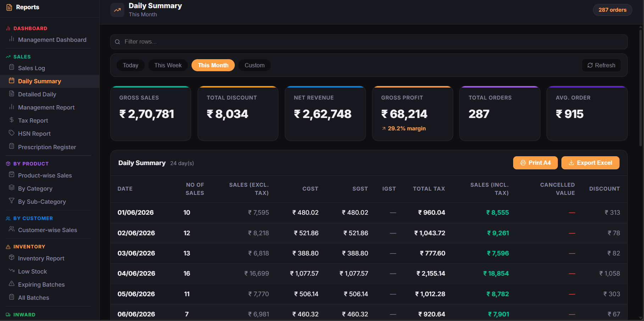
Task: Click the Gross Sales summary card
Action: (x=151, y=113)
